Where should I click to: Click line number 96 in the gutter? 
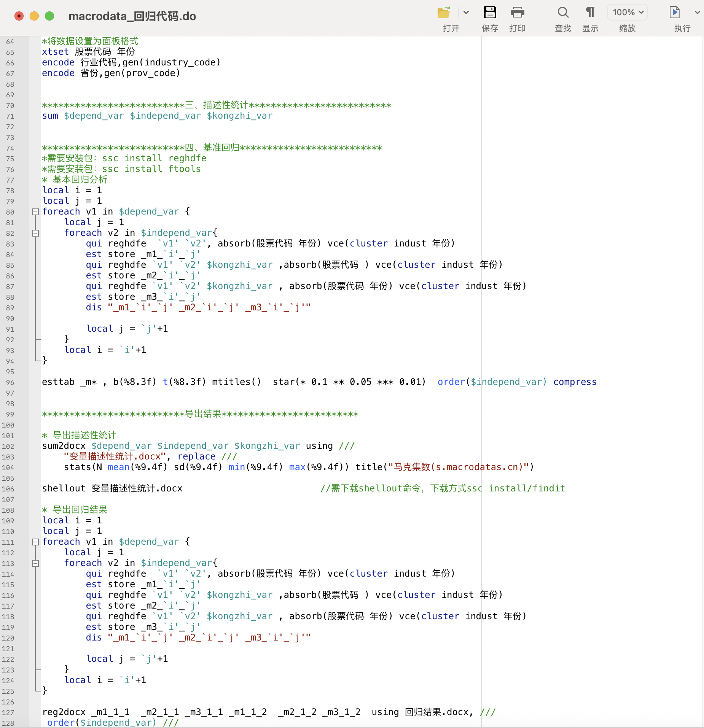tap(10, 383)
